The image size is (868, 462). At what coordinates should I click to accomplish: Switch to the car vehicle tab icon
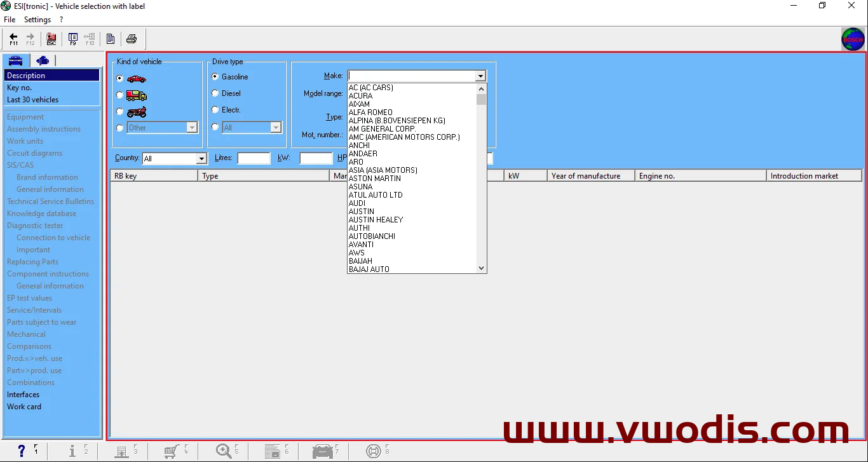(x=15, y=60)
